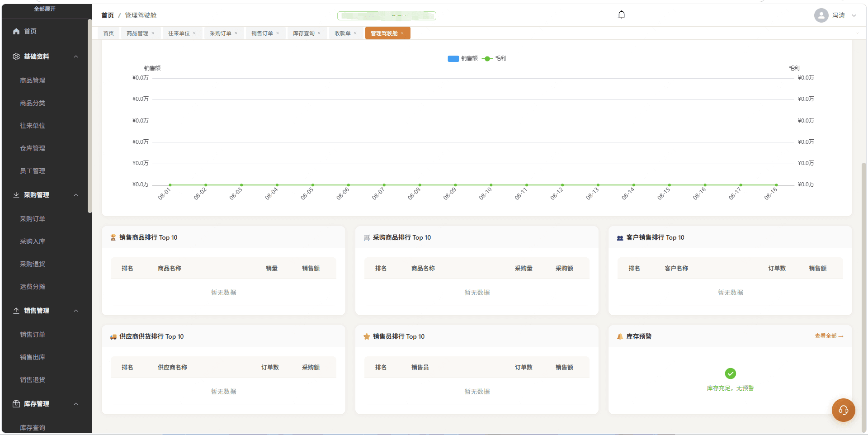The width and height of the screenshot is (868, 435).
Task: Open 仓库管理 in the sidebar
Action: coord(33,148)
